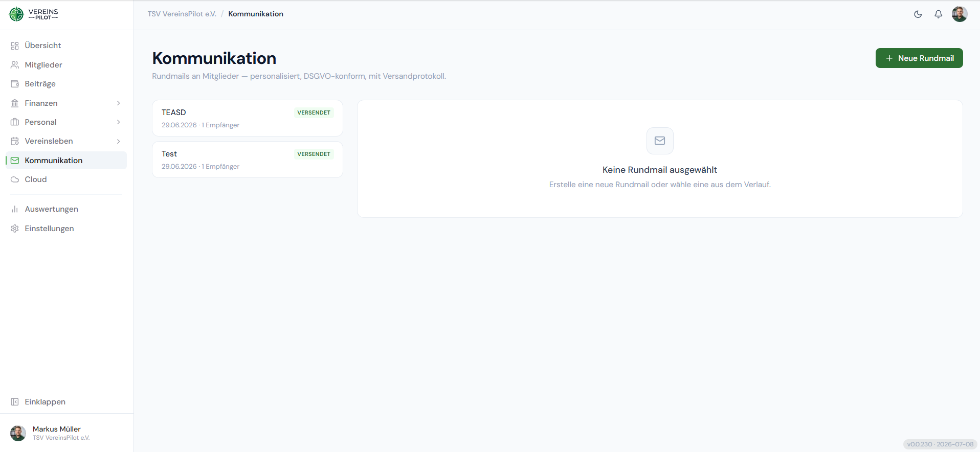Click the Mitglieder people icon

pyautogui.click(x=15, y=65)
